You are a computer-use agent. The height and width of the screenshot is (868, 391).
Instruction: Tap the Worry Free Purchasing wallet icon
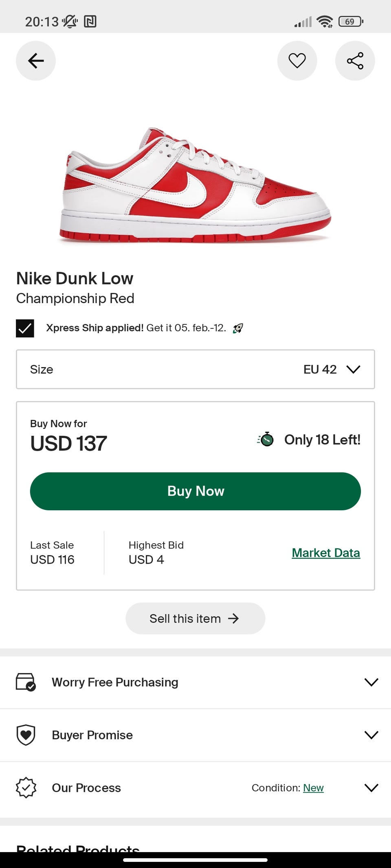26,682
